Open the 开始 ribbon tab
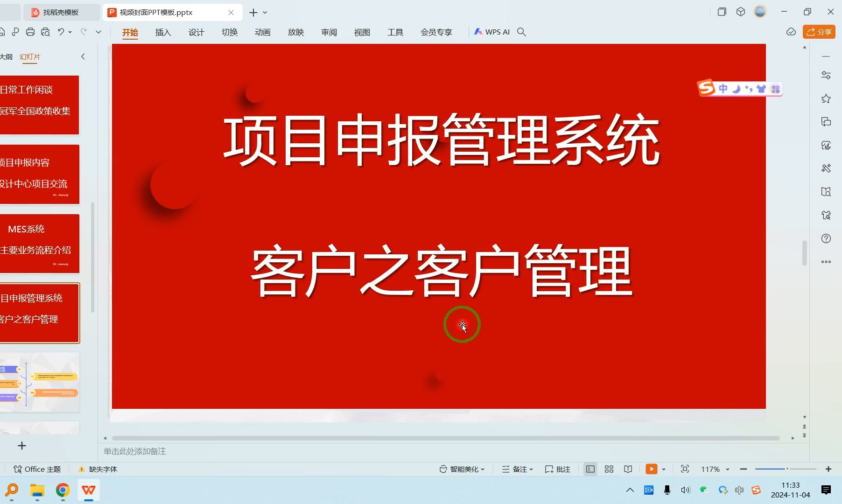 [130, 32]
